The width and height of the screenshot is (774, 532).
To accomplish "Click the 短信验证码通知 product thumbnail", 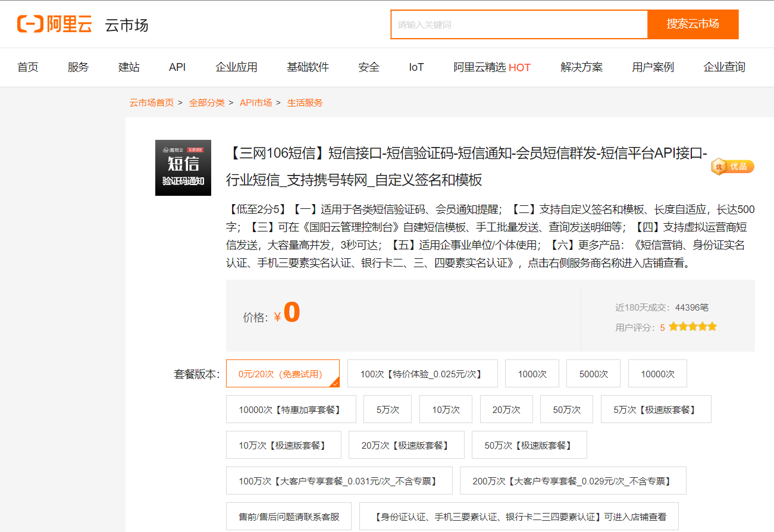I will 183,168.
